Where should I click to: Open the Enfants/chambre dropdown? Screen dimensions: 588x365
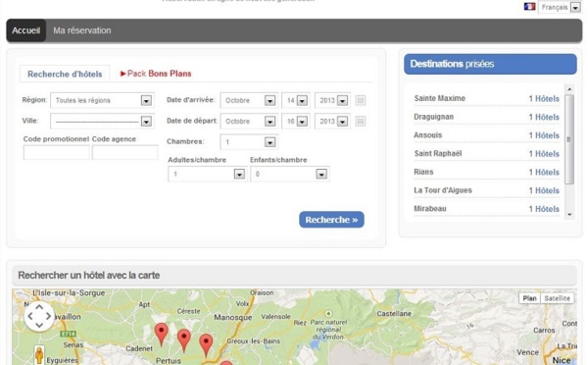(290, 174)
